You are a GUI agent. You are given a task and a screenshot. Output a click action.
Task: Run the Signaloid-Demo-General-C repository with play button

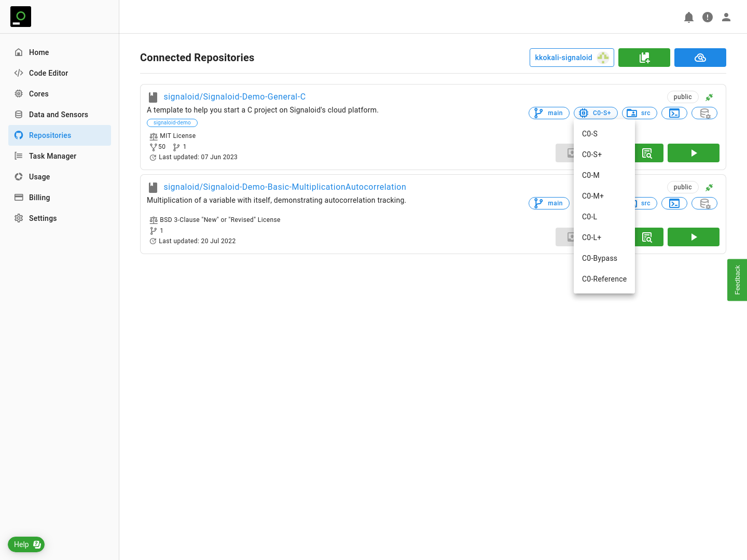[693, 153]
